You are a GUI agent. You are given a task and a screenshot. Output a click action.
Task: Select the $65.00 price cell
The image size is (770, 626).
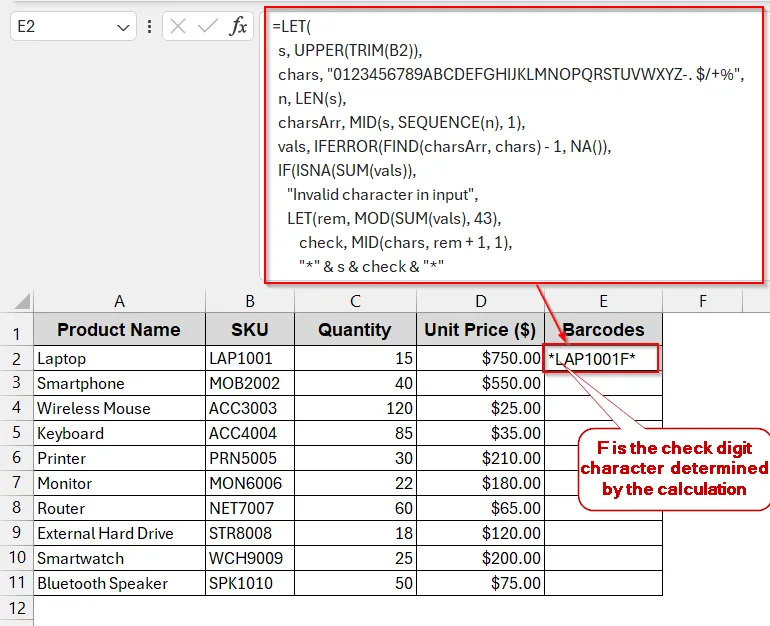(481, 509)
